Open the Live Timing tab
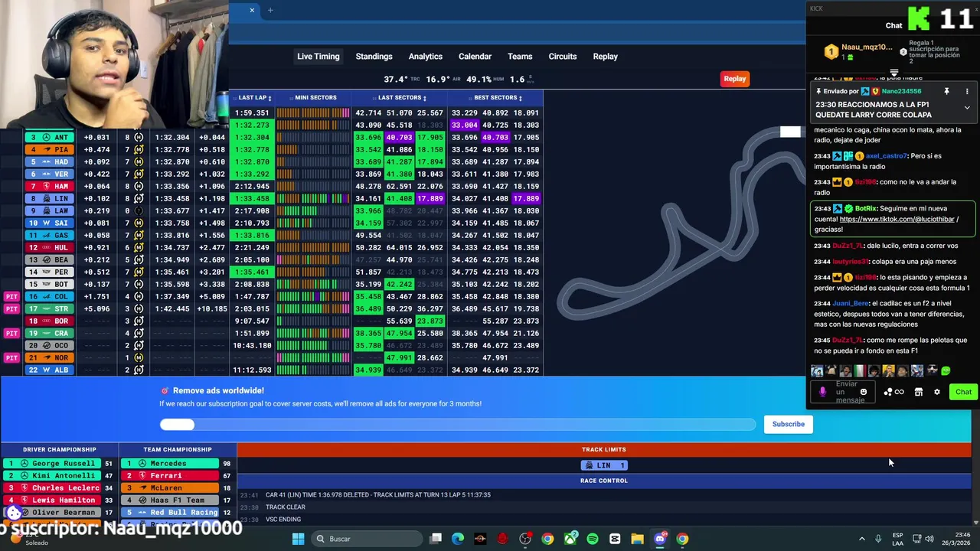The height and width of the screenshot is (551, 980). pos(318,56)
